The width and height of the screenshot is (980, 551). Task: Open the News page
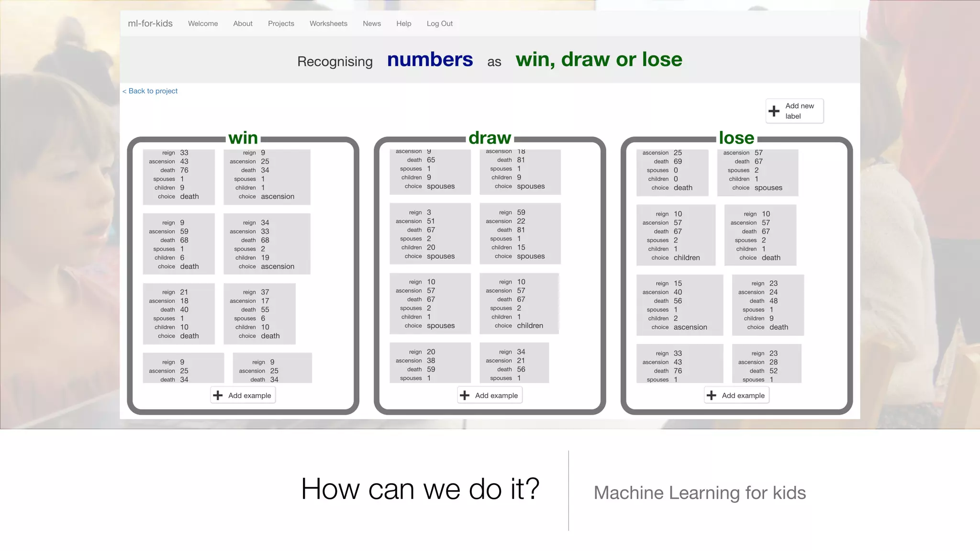tap(372, 23)
